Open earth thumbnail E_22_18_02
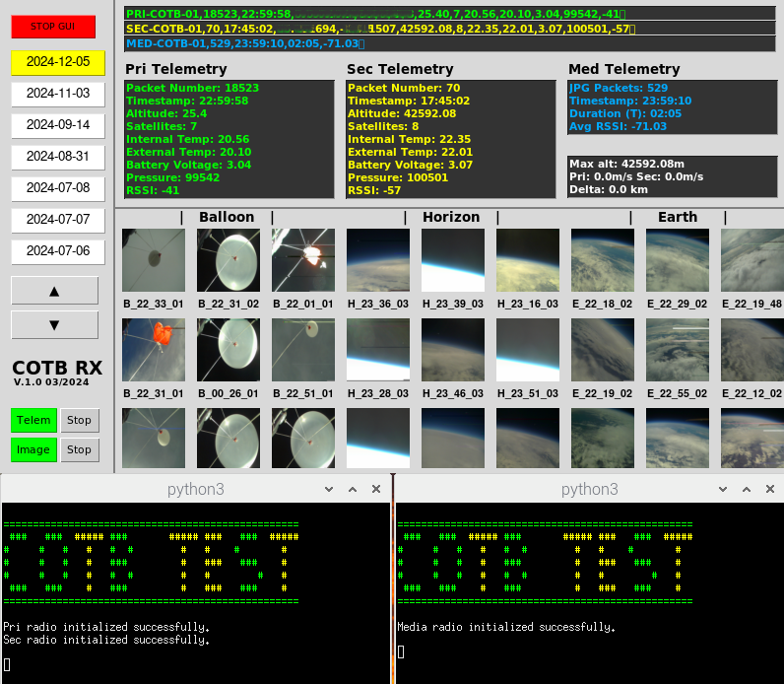 point(603,260)
